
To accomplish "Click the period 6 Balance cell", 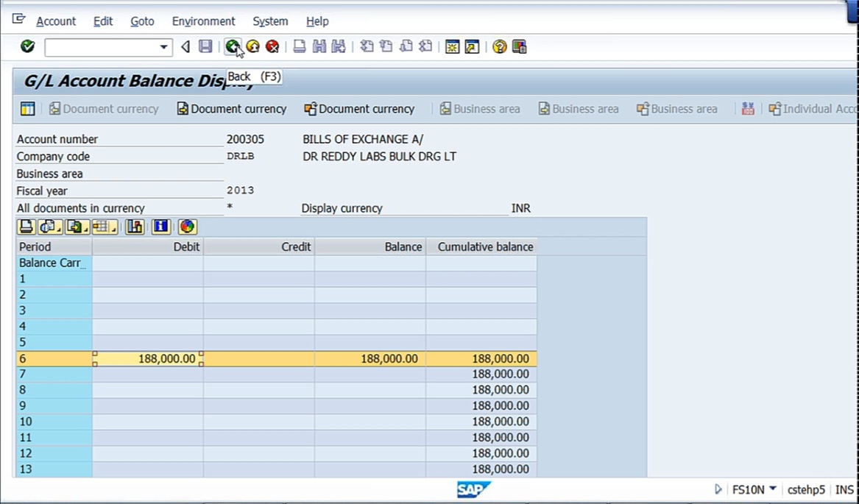I will tap(370, 359).
